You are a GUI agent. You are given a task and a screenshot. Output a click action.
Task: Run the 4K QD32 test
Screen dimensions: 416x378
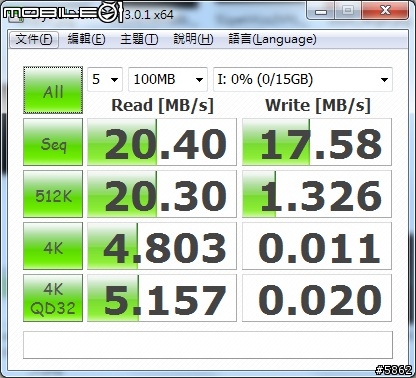(x=53, y=298)
